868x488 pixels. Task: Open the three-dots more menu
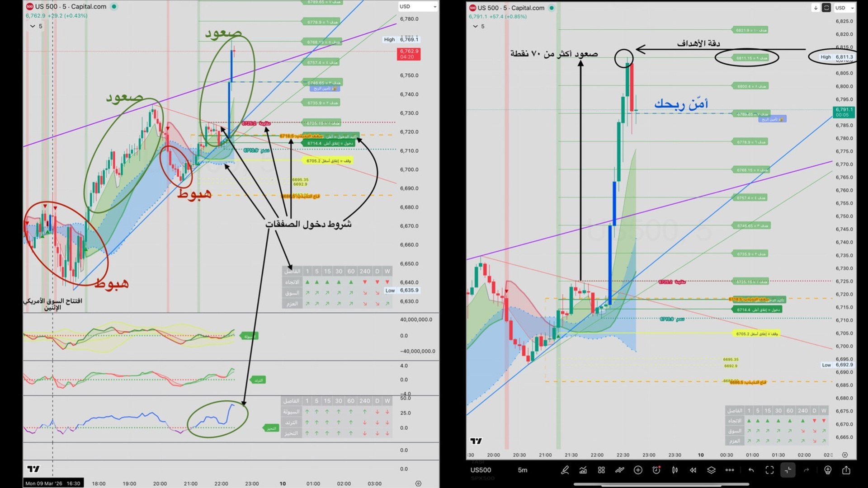point(730,470)
